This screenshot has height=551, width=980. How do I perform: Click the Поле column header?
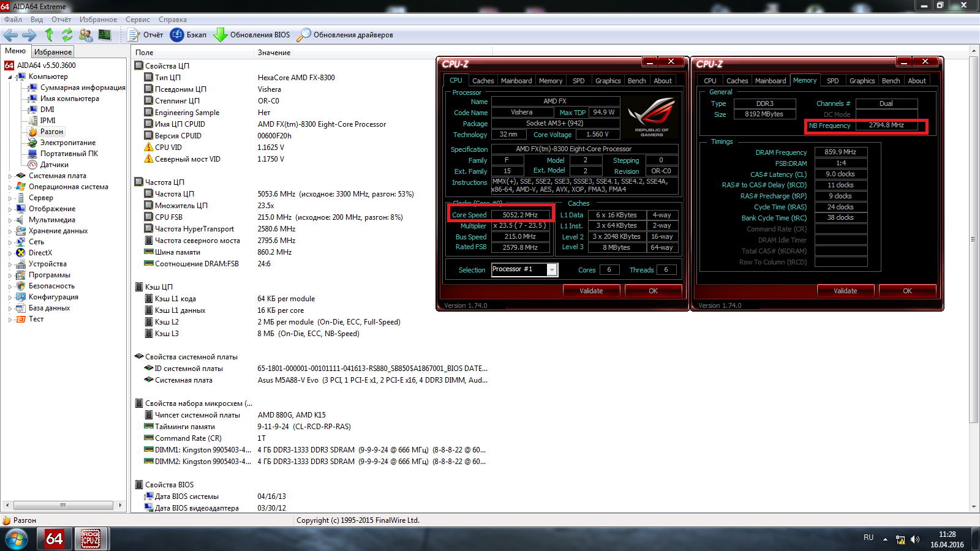(193, 53)
